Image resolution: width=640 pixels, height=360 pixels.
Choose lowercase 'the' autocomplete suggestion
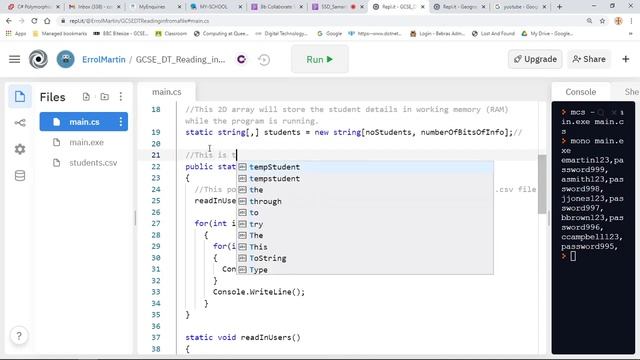click(365, 190)
